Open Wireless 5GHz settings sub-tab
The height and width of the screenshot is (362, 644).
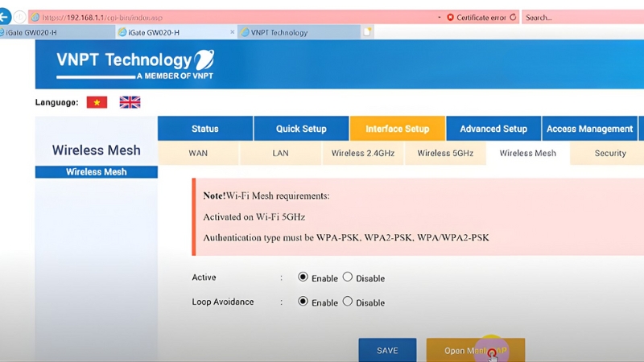point(445,153)
